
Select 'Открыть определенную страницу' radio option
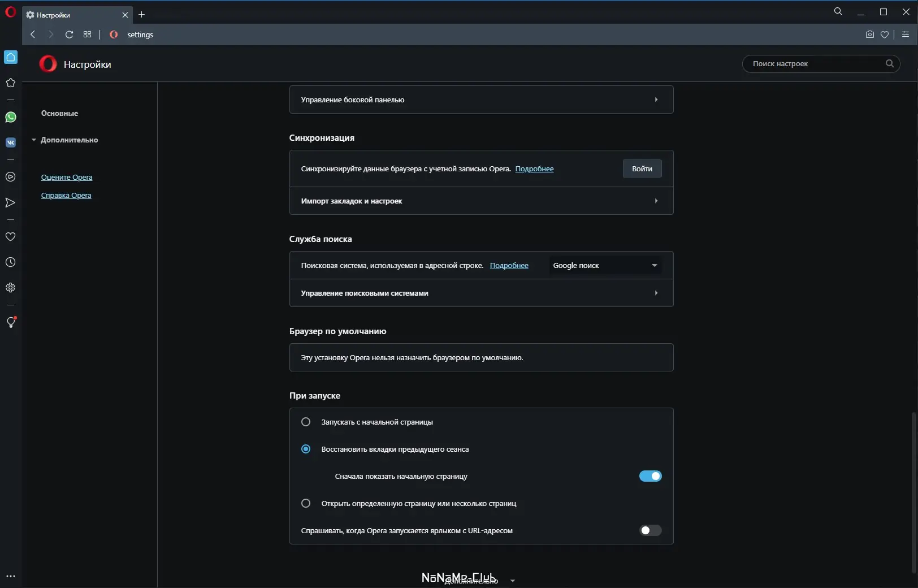(306, 503)
